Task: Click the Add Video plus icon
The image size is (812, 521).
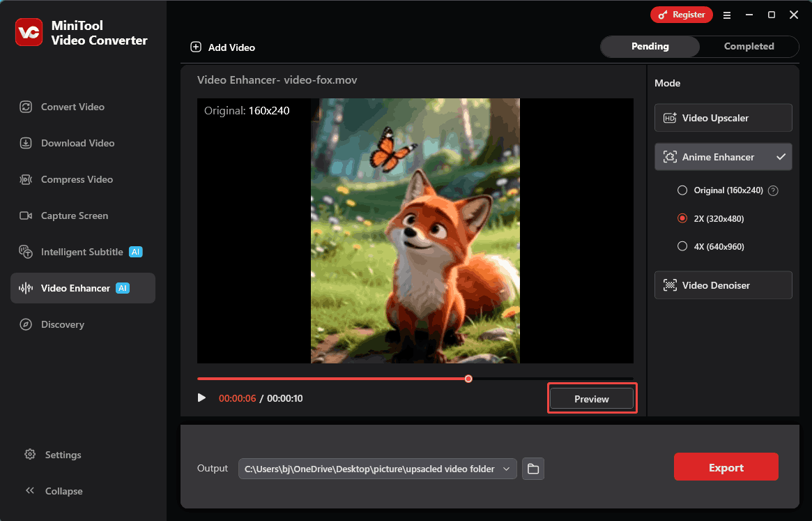Action: [x=196, y=47]
